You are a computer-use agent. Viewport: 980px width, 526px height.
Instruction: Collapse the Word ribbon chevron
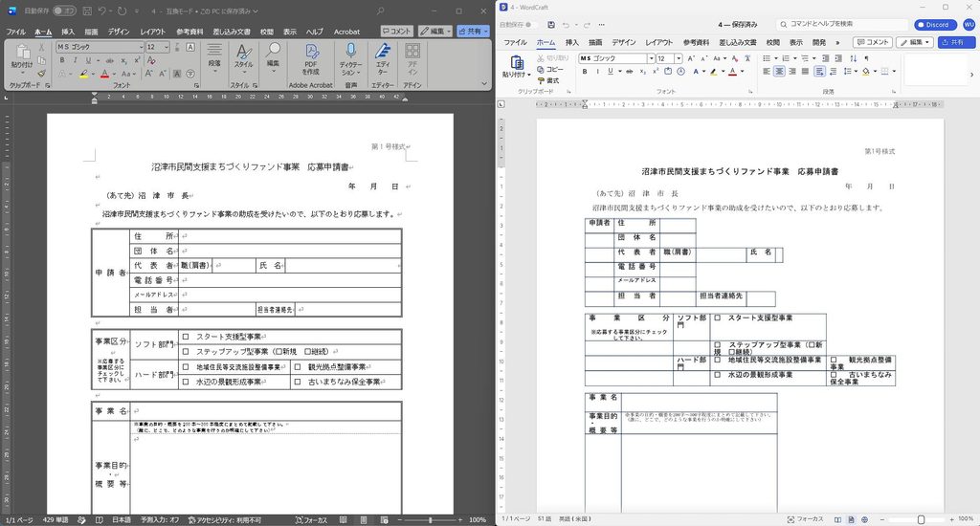pos(483,84)
